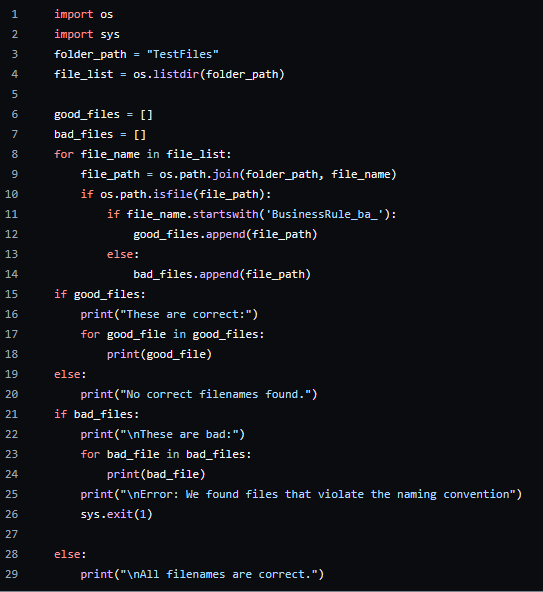The image size is (543, 592).
Task: Click the "All filenames are correct." string
Action: 219,574
